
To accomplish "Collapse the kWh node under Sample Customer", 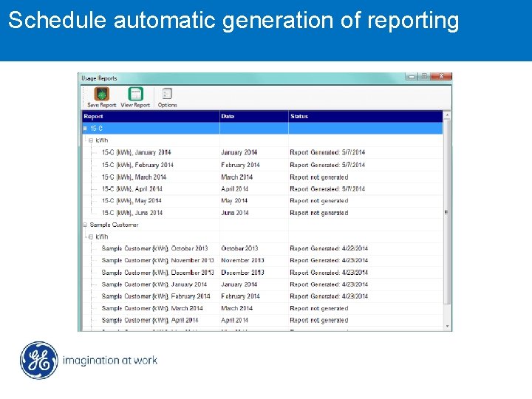I will (x=91, y=237).
